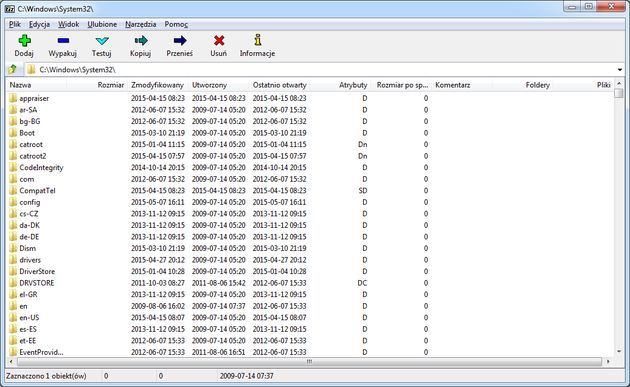Select the cs-CZ folder name

click(29, 214)
